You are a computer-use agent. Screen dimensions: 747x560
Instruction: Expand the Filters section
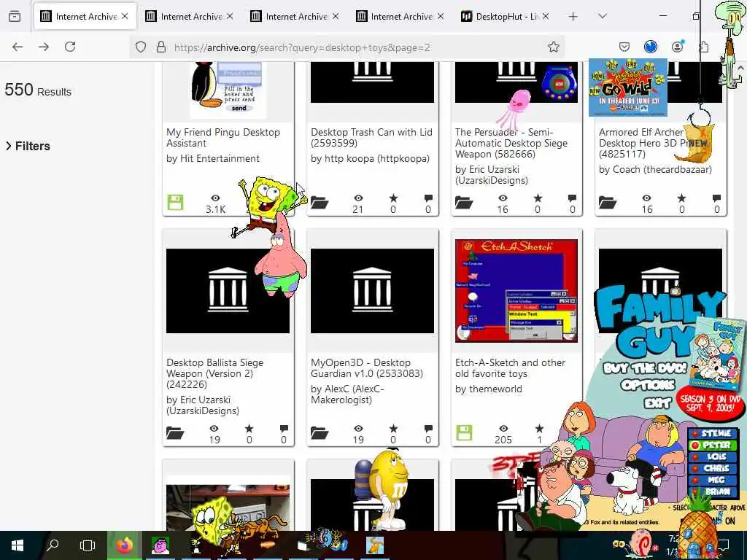coord(28,146)
